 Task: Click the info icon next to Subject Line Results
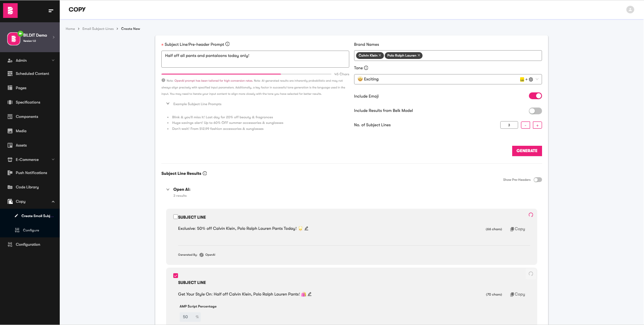[205, 173]
